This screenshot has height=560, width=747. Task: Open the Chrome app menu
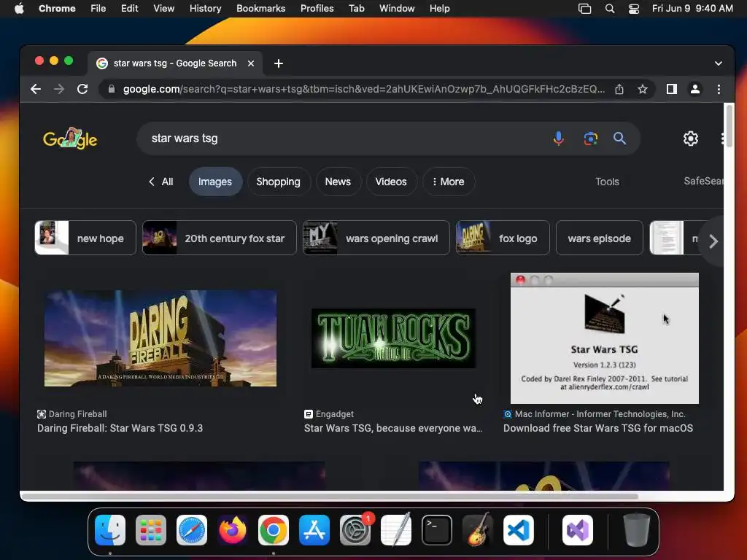pos(57,9)
